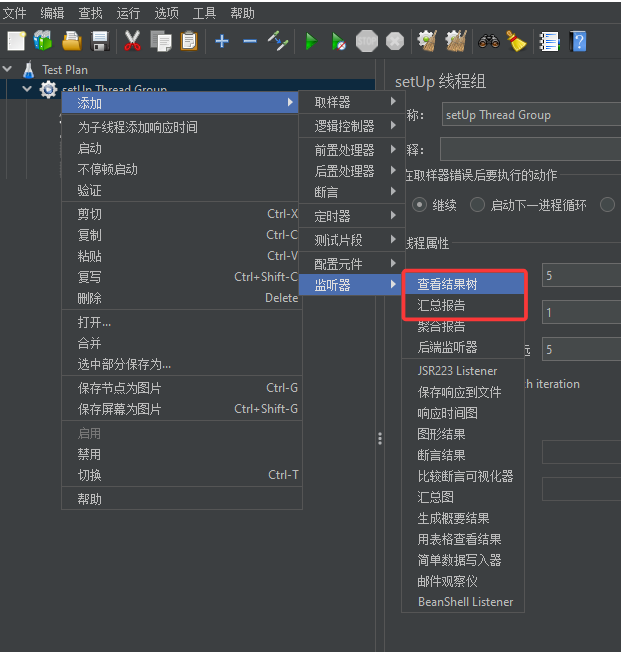Expand the 定时器 submenu
This screenshot has height=652, width=621.
pos(352,216)
